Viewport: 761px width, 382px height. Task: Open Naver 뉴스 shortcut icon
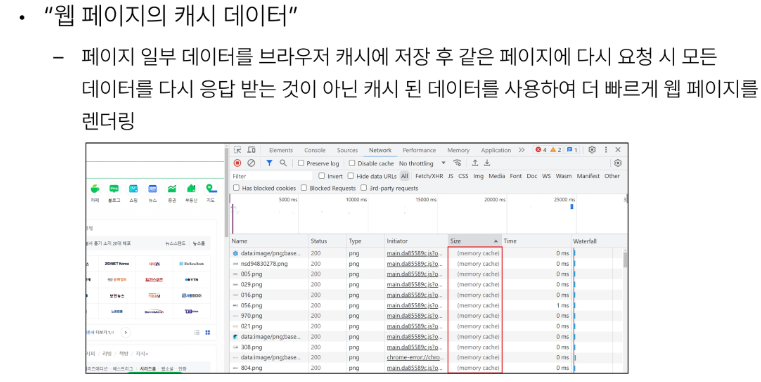152,189
